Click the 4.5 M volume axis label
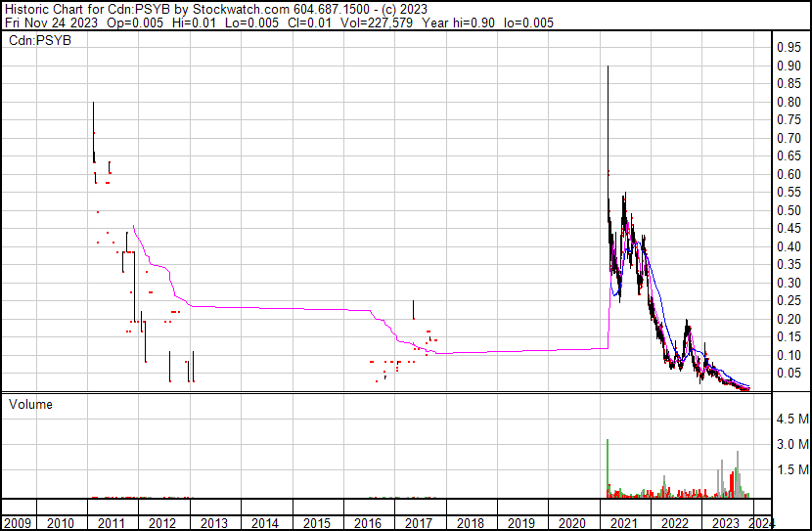 tap(790, 419)
